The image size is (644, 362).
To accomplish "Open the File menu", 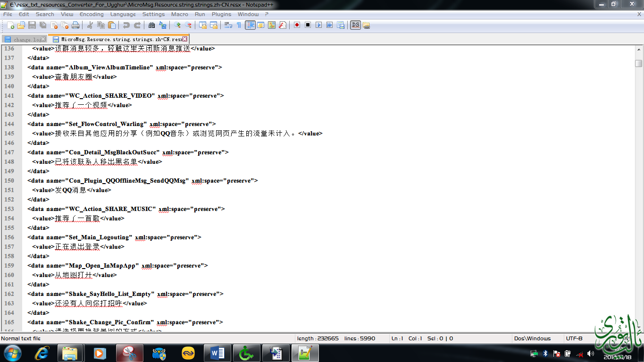I will click(8, 14).
